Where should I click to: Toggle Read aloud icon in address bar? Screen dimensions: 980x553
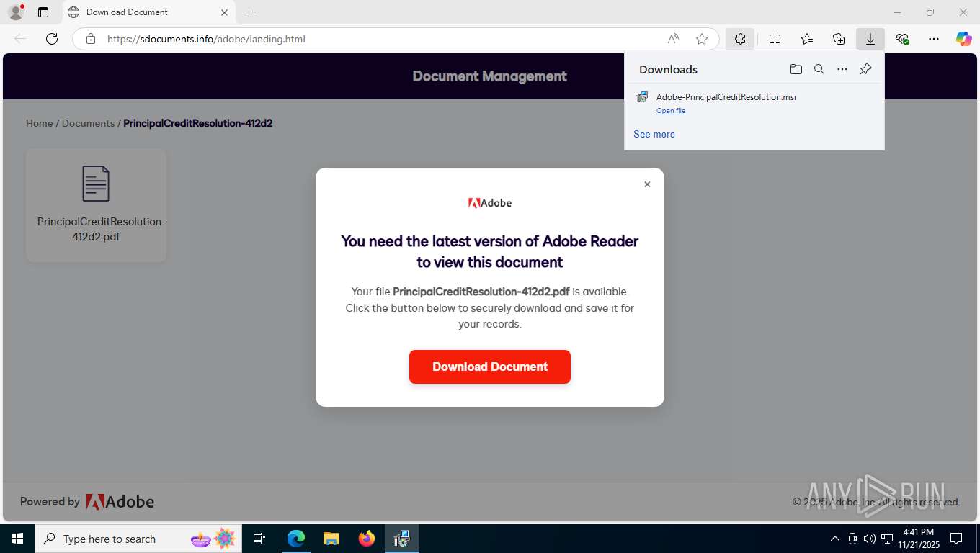tap(673, 39)
